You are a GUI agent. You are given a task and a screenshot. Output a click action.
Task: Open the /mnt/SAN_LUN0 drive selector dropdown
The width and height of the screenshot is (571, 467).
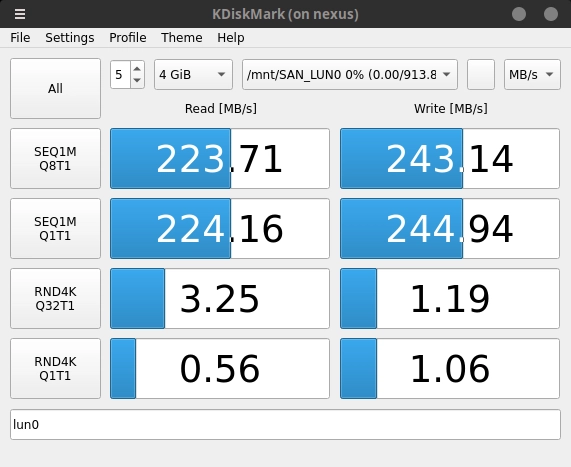[x=350, y=75]
